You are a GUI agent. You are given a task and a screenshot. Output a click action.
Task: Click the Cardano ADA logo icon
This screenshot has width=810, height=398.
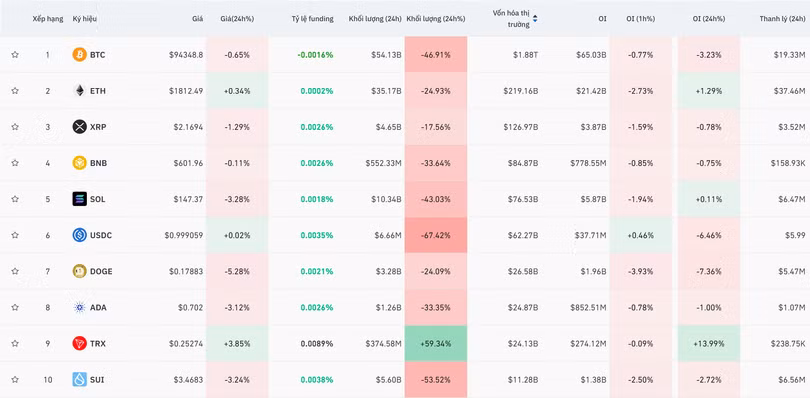(x=80, y=308)
